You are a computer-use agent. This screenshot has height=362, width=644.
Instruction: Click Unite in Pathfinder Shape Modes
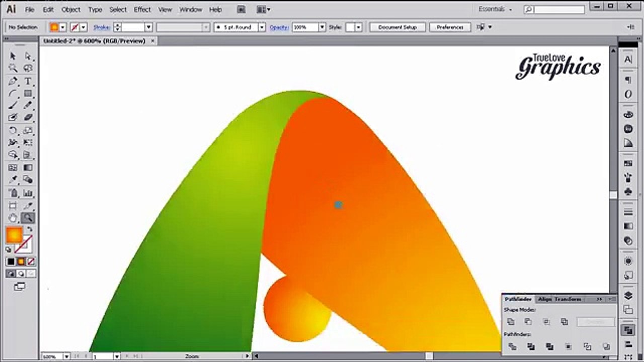(511, 322)
